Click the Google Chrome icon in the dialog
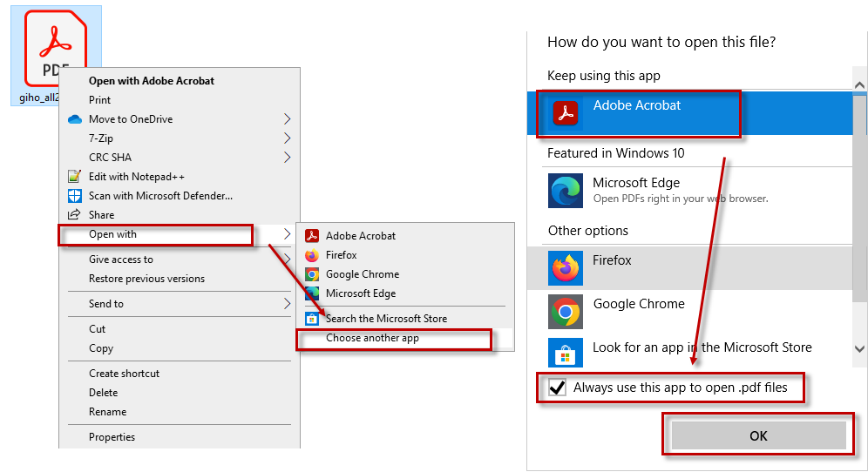This screenshot has height=472, width=868. 566,312
